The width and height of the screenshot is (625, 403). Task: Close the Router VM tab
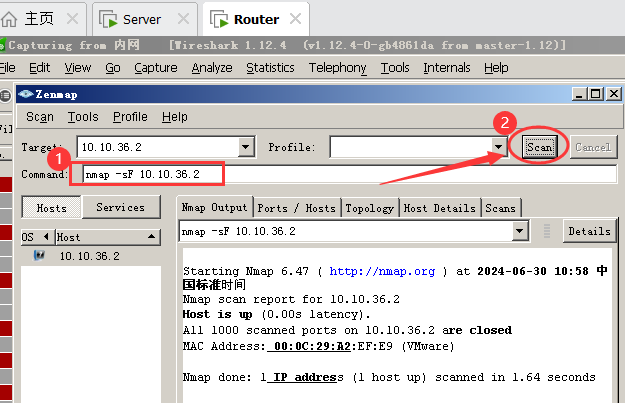tap(295, 18)
